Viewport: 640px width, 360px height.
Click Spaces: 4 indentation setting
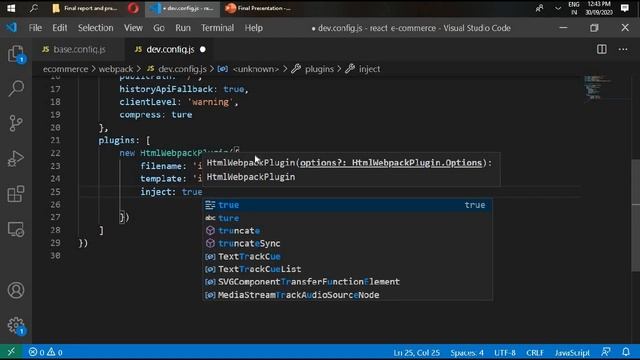[467, 352]
